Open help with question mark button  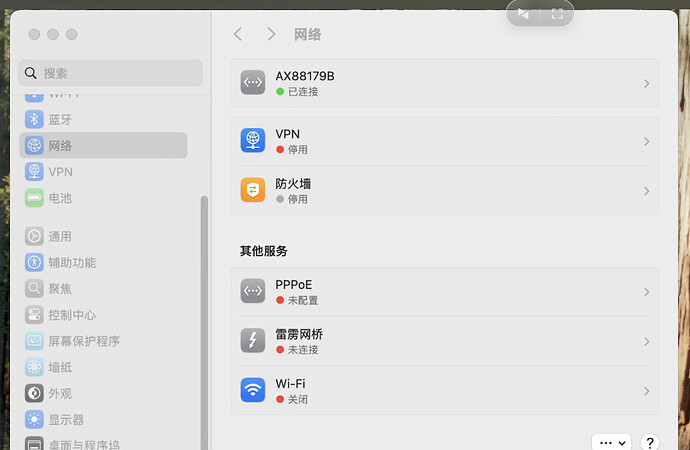650,443
